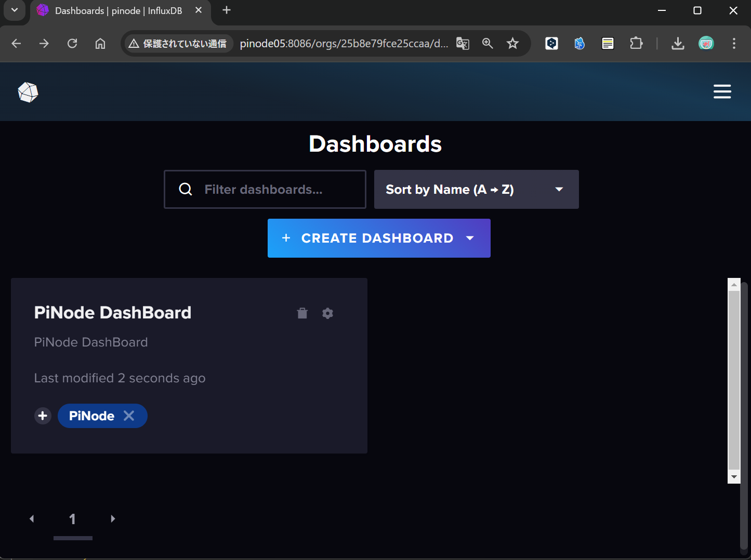The image size is (751, 560).
Task: Open the browser downloads icon
Action: 678,44
